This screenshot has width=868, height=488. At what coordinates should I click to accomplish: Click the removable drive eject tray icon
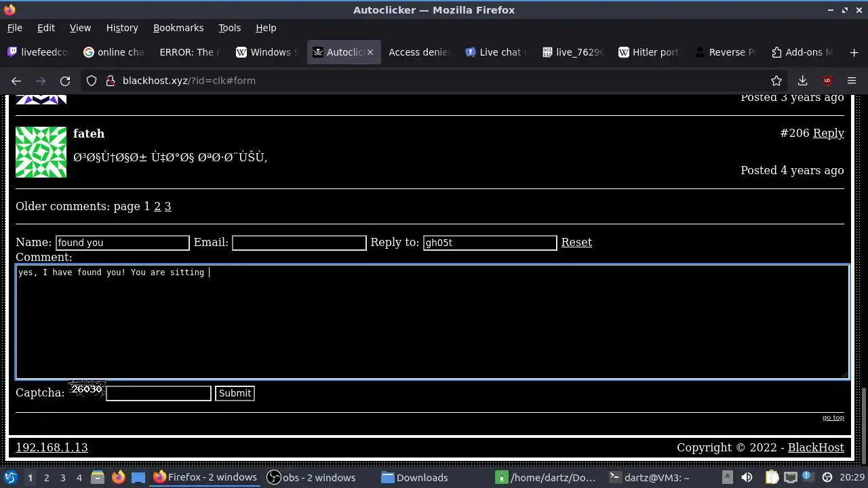click(x=727, y=477)
